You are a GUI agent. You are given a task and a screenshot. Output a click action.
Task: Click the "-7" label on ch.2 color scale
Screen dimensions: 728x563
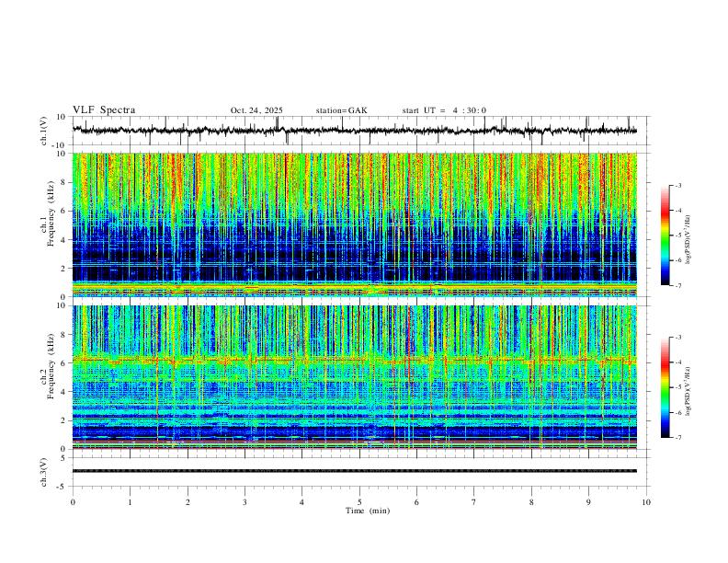(677, 437)
